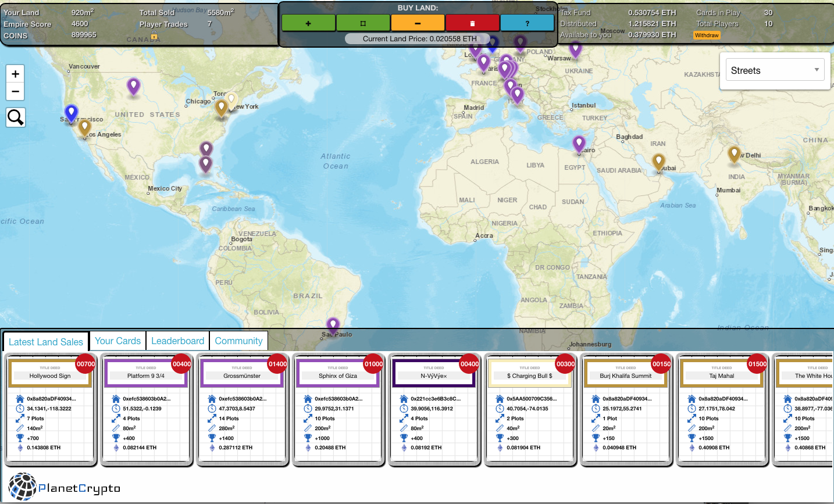Click the 01500 badge on Taj Mahal card
The width and height of the screenshot is (834, 504).
(x=758, y=364)
